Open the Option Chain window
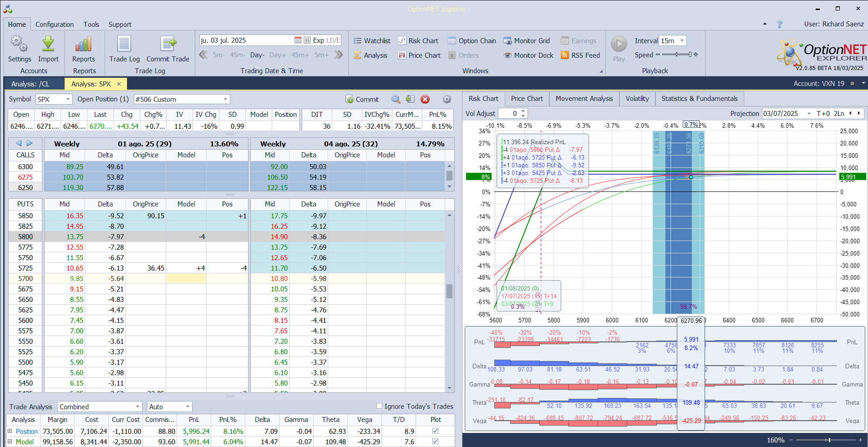This screenshot has height=447, width=868. click(x=472, y=41)
